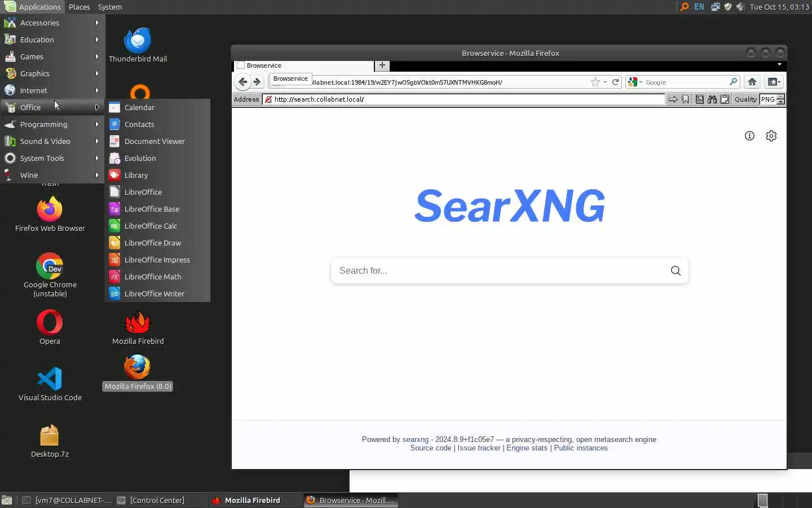Viewport: 812px width, 508px height.
Task: Launch Calendar from Office submenu
Action: [157, 107]
